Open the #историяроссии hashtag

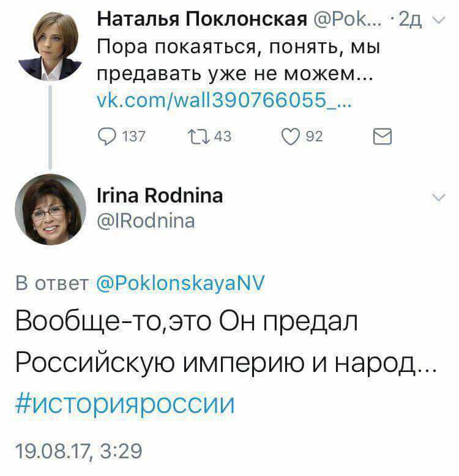tap(125, 404)
